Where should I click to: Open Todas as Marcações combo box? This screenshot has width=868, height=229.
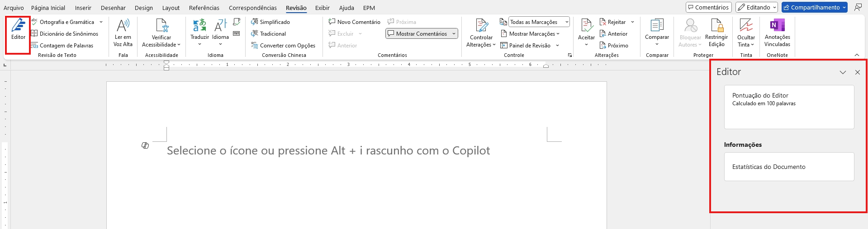pyautogui.click(x=539, y=22)
